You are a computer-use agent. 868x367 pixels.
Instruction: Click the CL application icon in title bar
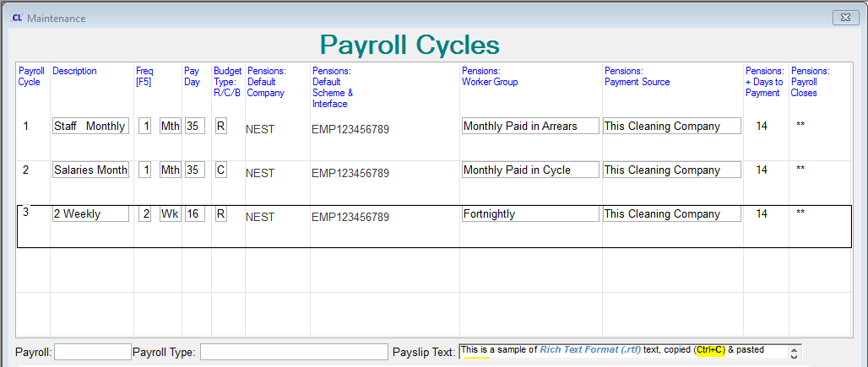(x=17, y=18)
